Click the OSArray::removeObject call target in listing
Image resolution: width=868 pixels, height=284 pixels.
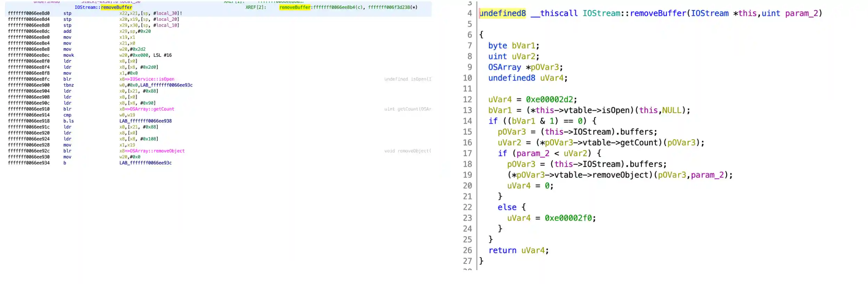tap(157, 151)
